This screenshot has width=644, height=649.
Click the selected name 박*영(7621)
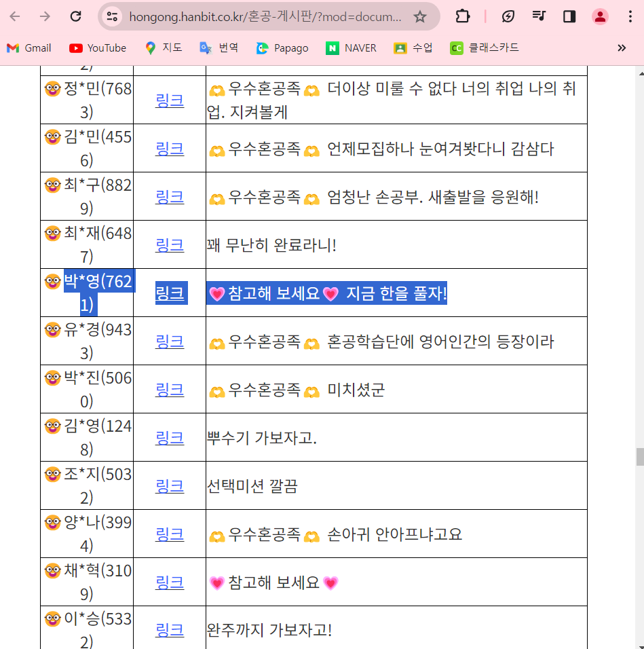click(x=88, y=293)
